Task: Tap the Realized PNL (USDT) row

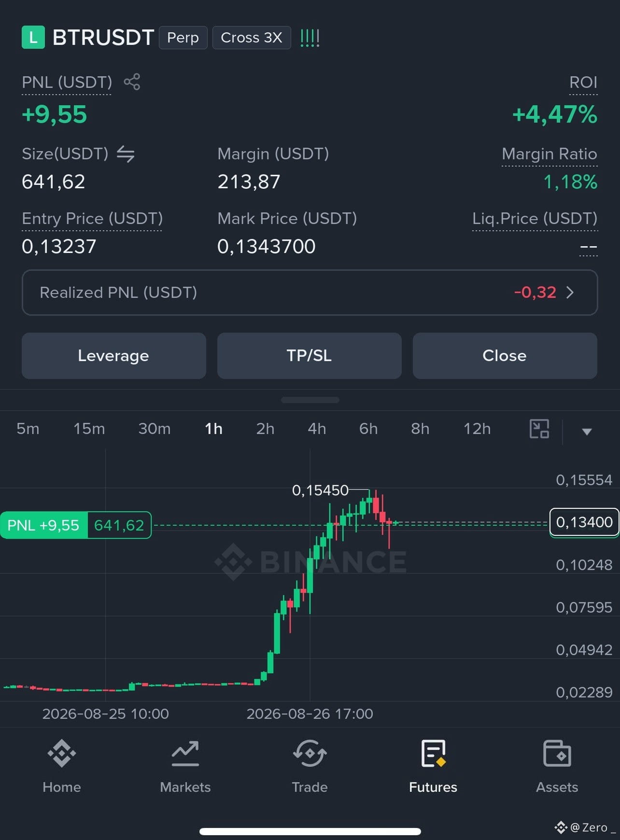Action: pos(310,293)
